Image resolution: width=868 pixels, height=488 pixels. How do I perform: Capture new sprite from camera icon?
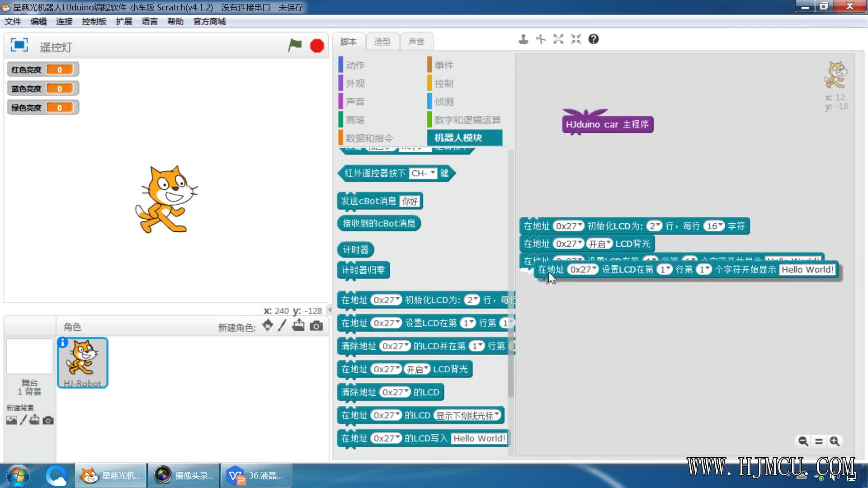[x=316, y=326]
